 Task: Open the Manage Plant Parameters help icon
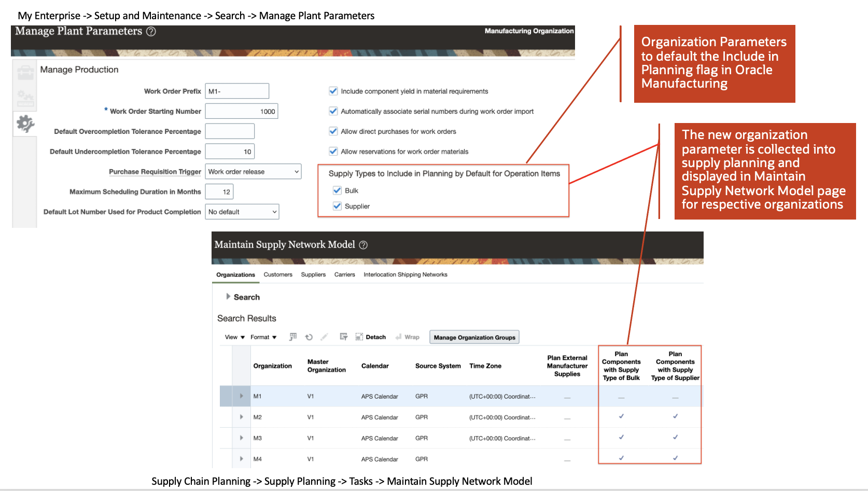151,32
